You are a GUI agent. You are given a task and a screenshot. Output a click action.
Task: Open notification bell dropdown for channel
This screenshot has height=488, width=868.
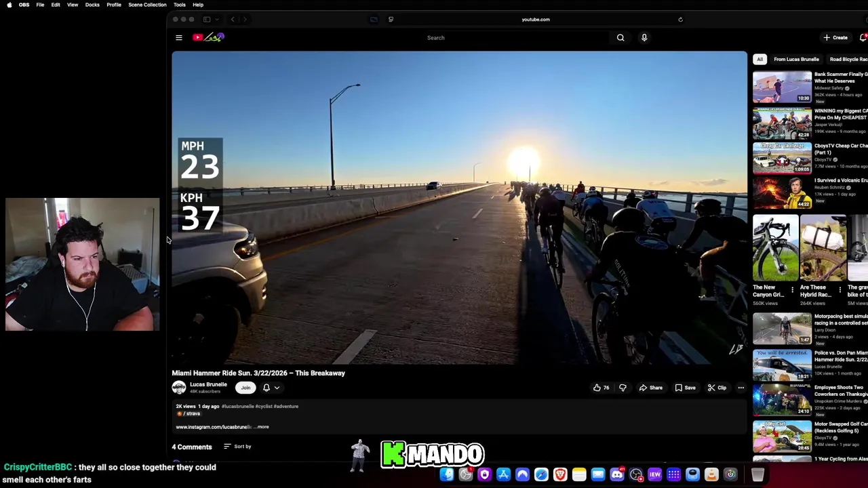(x=271, y=388)
